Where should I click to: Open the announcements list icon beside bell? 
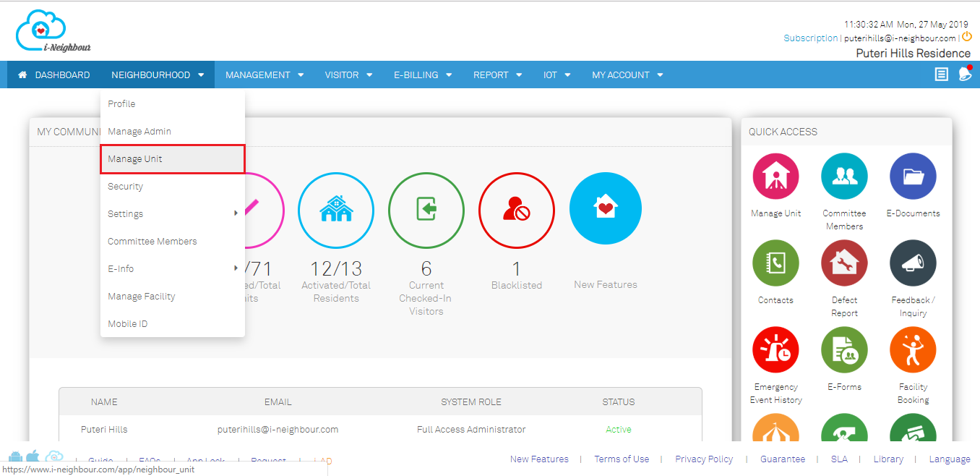tap(941, 75)
